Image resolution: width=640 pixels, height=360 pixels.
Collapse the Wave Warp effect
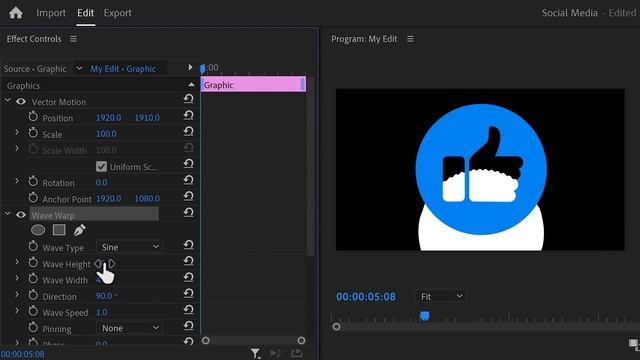pos(8,213)
